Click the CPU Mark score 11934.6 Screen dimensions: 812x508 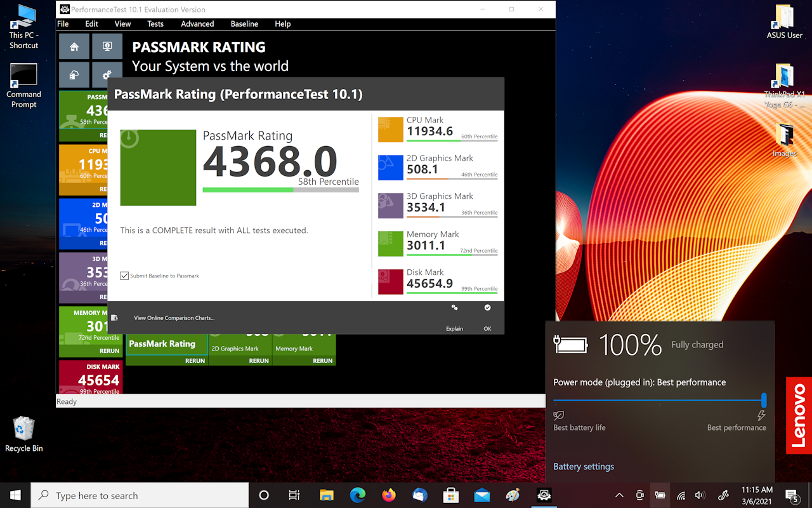[430, 131]
